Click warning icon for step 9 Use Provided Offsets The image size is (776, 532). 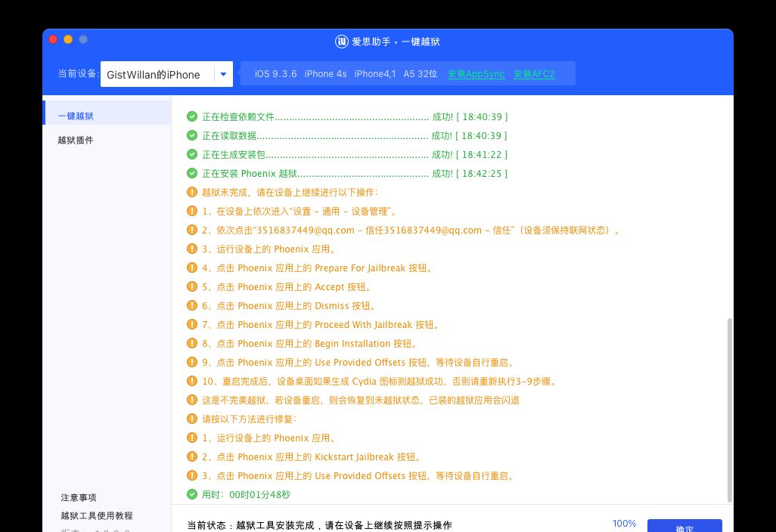pyautogui.click(x=192, y=362)
